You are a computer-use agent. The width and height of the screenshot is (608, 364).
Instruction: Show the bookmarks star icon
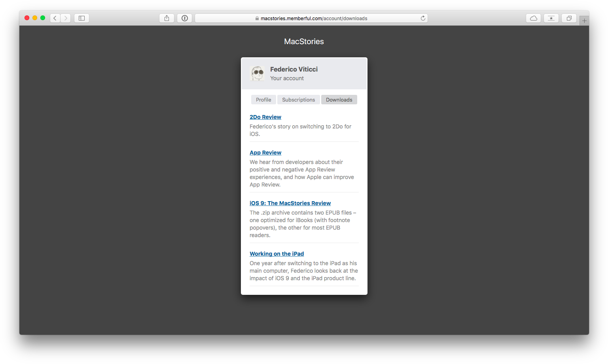tap(551, 18)
